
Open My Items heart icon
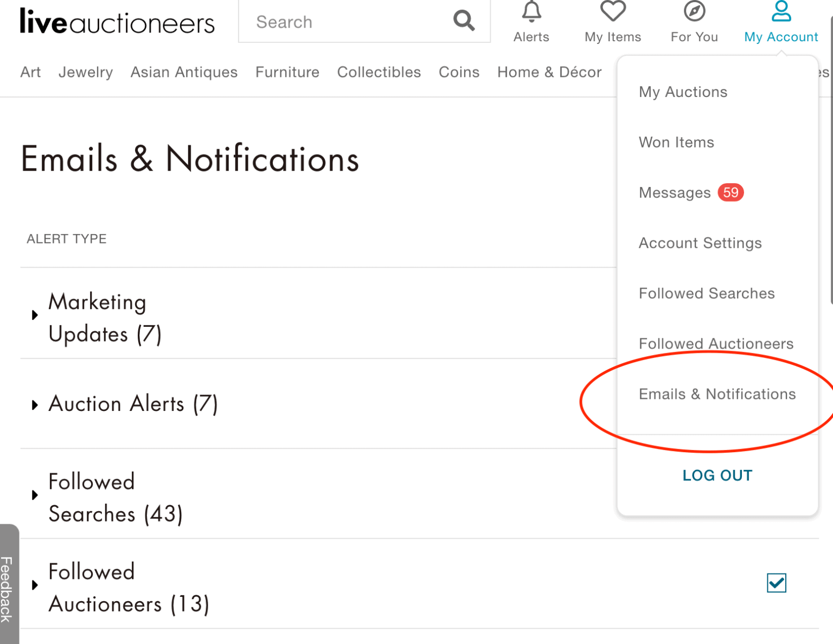click(x=612, y=12)
